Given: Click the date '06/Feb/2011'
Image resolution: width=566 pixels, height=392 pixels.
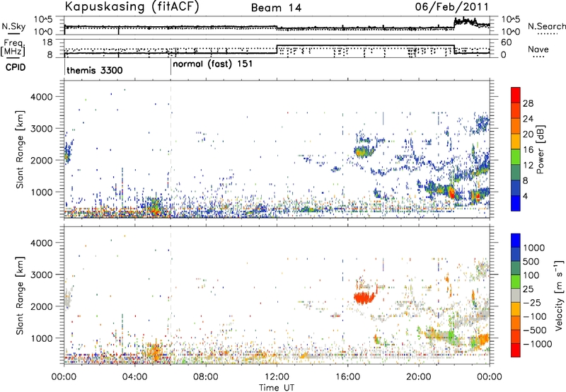Looking at the screenshot, I should coord(451,7).
